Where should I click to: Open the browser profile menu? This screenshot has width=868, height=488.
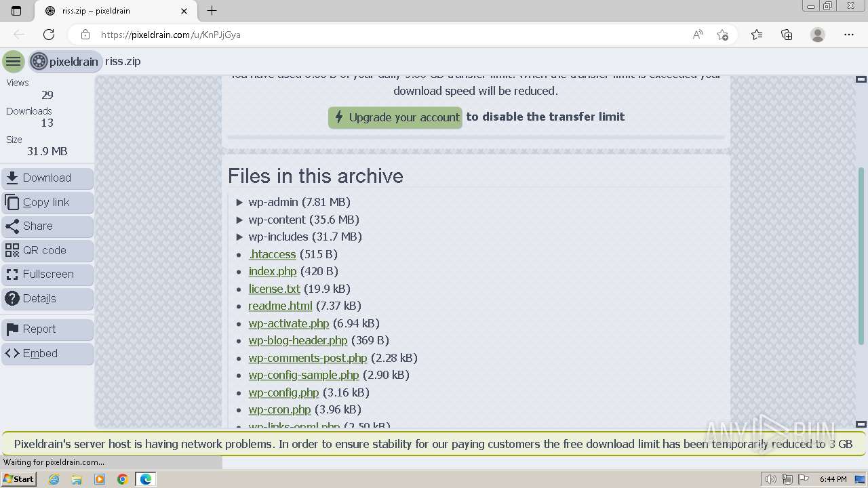818,35
